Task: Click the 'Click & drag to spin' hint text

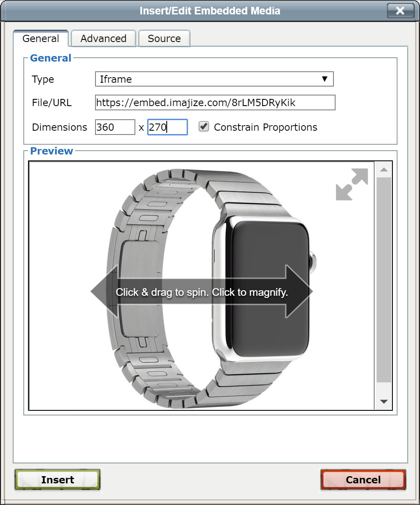Action: coord(202,292)
